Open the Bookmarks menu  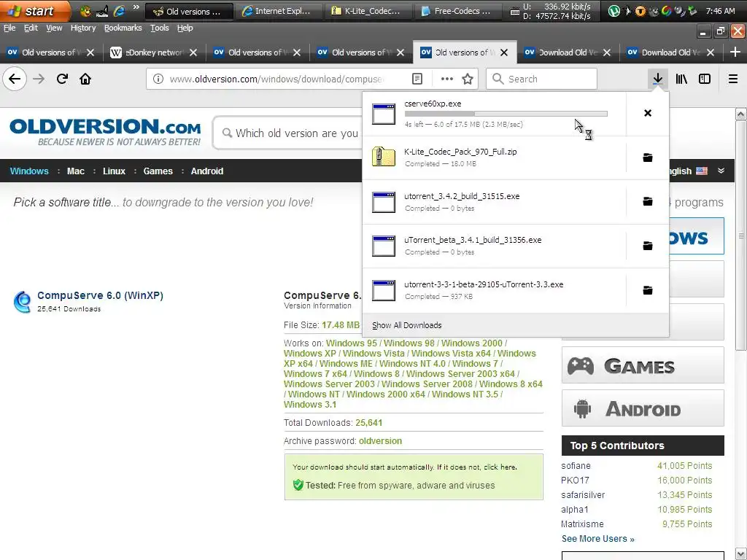(x=123, y=28)
